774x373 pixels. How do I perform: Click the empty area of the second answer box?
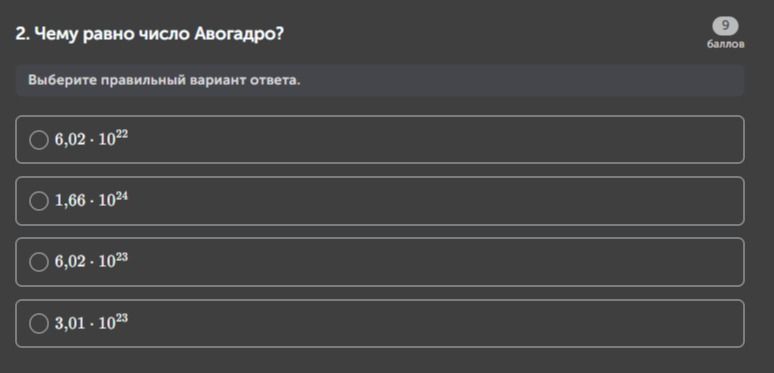tap(434, 201)
